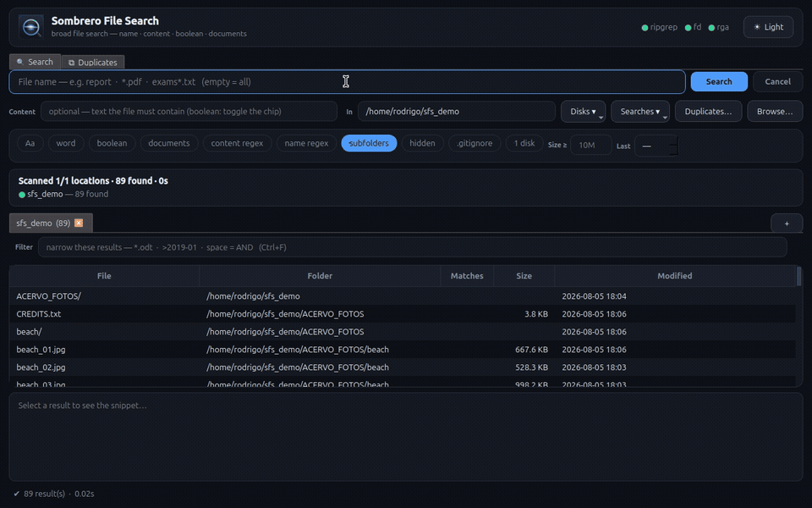Enable the hidden files chip
The height and width of the screenshot is (508, 812).
(x=423, y=143)
